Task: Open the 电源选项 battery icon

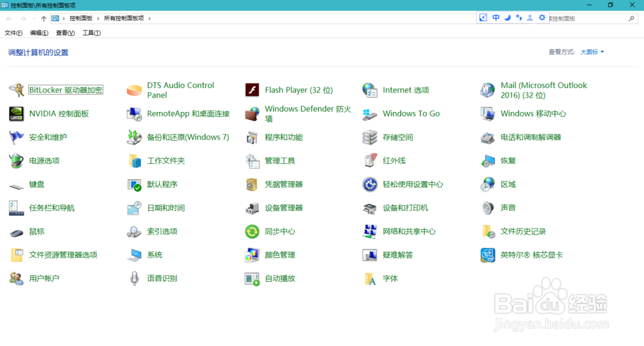Action: [x=17, y=161]
